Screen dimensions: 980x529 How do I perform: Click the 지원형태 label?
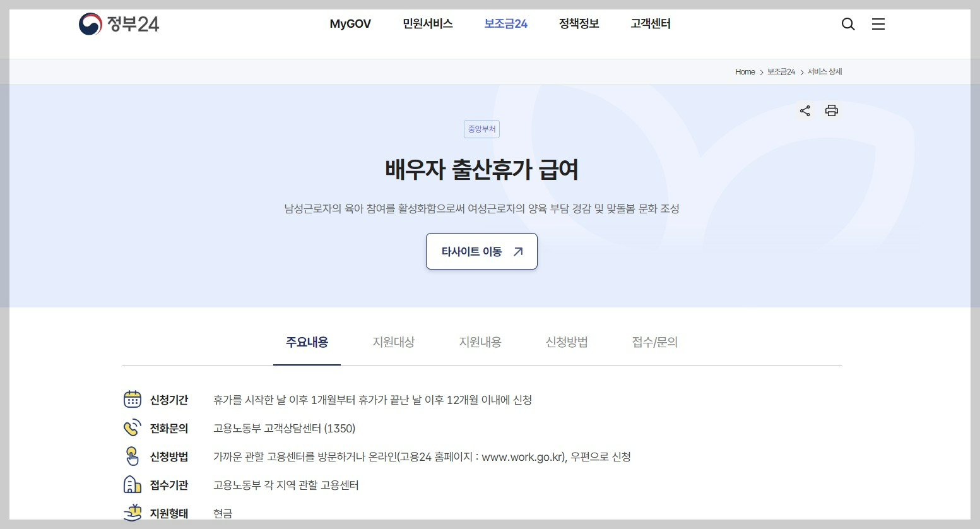click(x=169, y=513)
